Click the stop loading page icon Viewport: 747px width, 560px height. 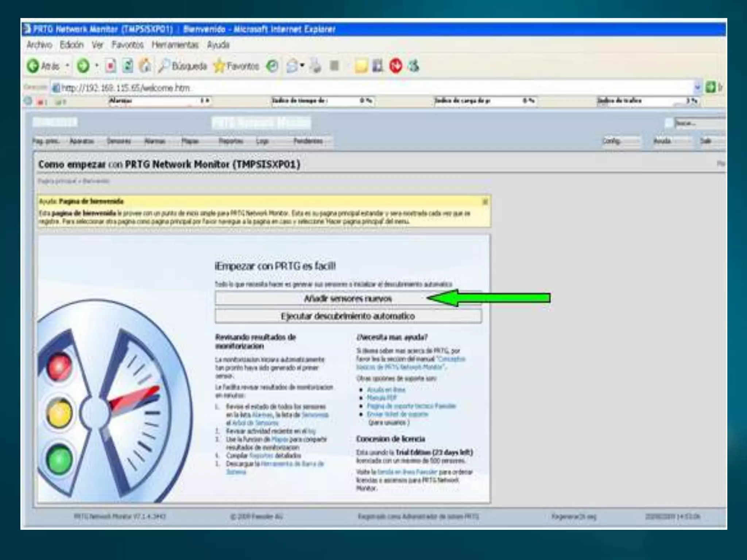tap(111, 66)
